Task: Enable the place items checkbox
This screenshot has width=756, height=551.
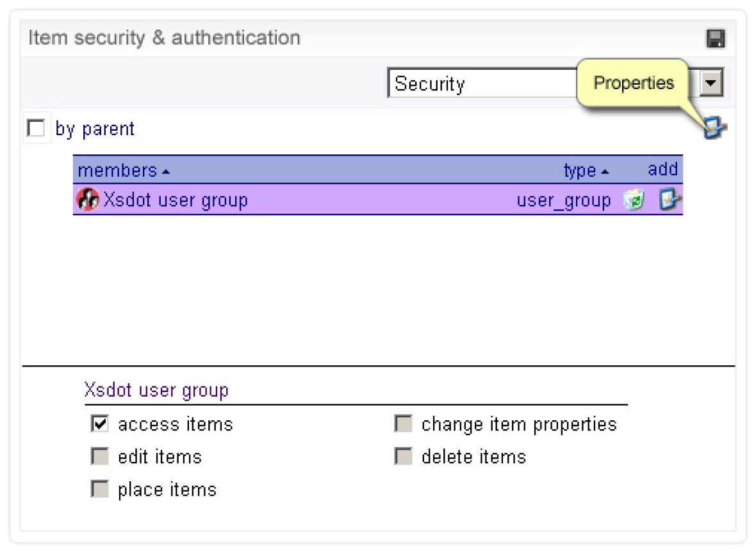Action: click(99, 489)
